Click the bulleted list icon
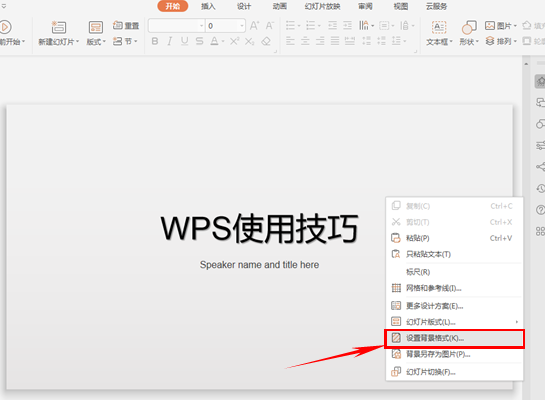This screenshot has width=545, height=400. tap(290, 26)
